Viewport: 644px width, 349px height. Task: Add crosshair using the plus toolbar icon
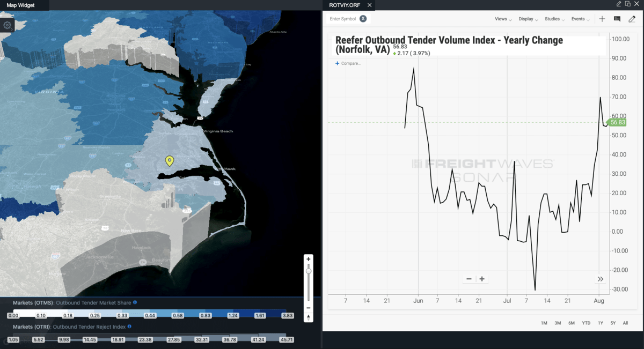point(602,19)
